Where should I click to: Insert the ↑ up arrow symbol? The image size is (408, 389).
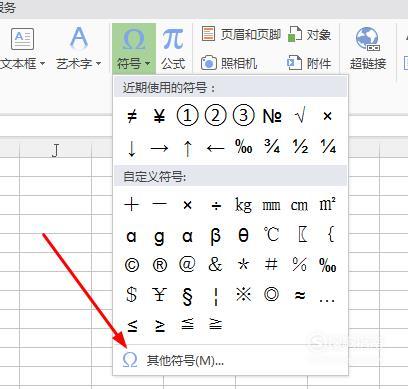pos(187,148)
